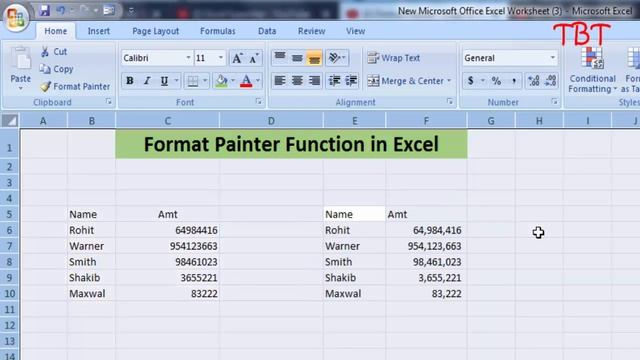Image resolution: width=640 pixels, height=360 pixels.
Task: Toggle Wrap Text on selected cells
Action: point(393,58)
